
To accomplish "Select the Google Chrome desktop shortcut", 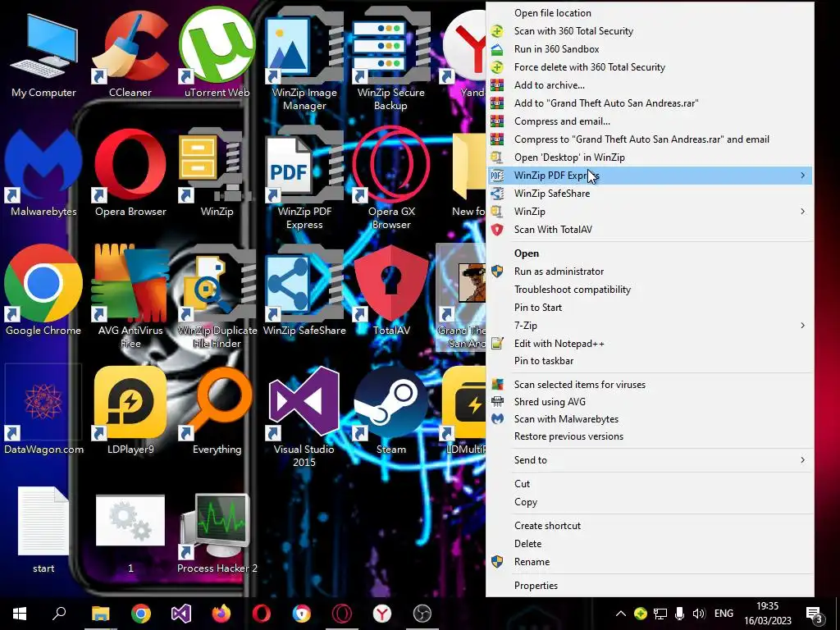I will tap(44, 291).
